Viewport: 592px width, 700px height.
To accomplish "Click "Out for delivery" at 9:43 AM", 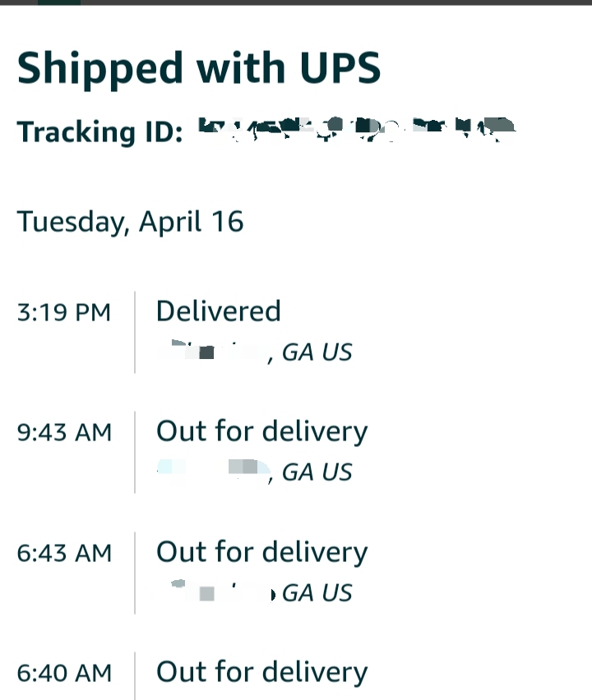I will (261, 431).
